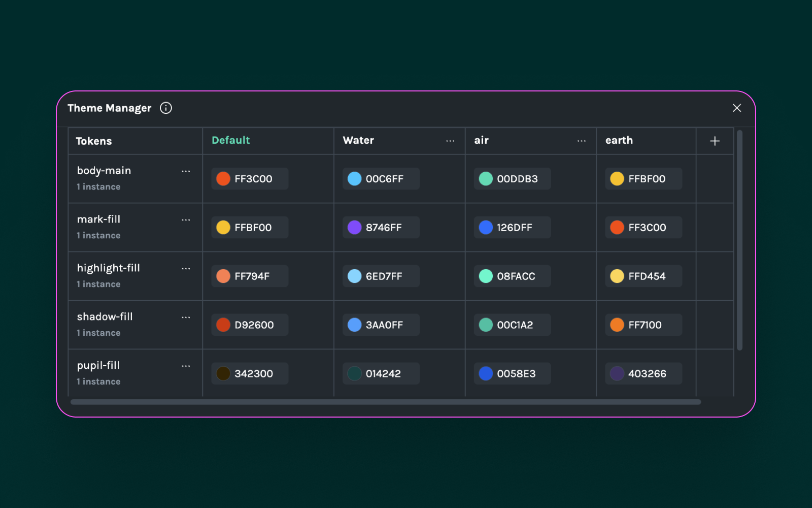Select the shadow-fill token name

coord(105,317)
